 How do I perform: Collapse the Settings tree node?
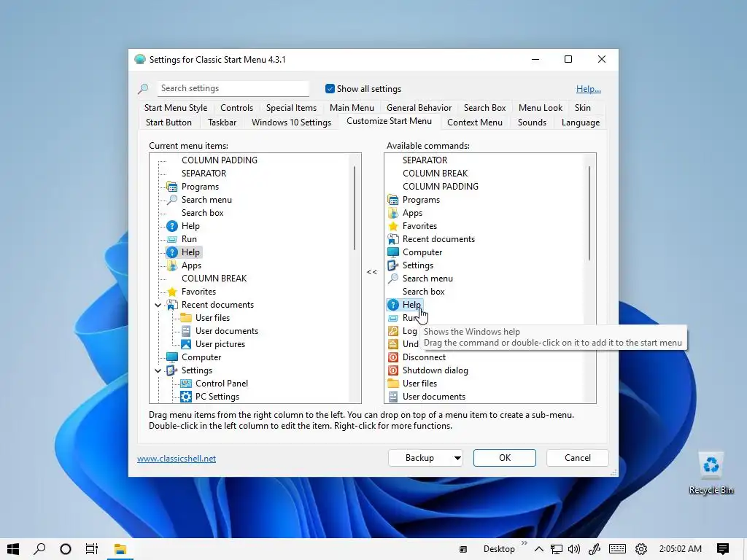pyautogui.click(x=158, y=370)
